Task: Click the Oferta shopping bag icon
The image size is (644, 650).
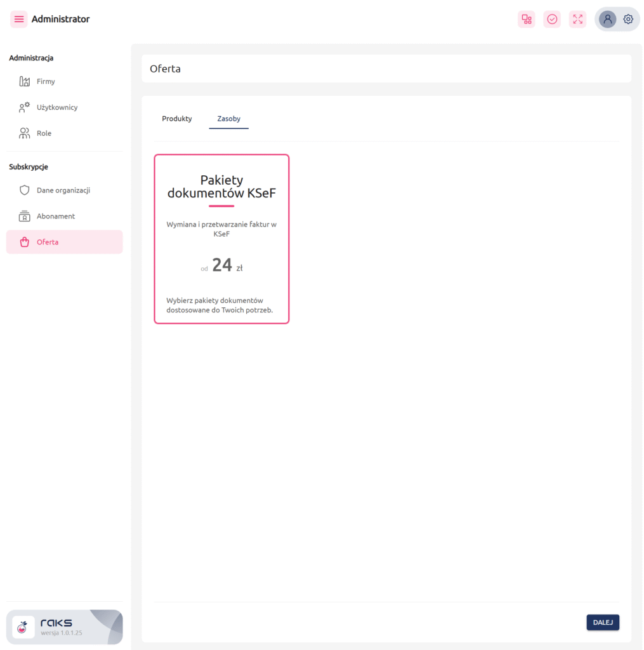Action: [25, 242]
